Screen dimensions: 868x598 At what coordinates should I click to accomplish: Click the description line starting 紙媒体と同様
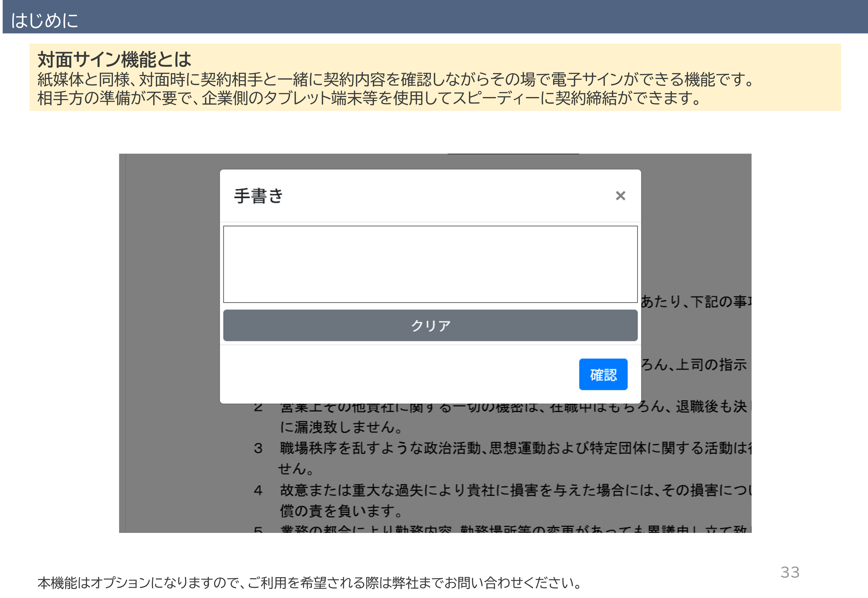[396, 79]
